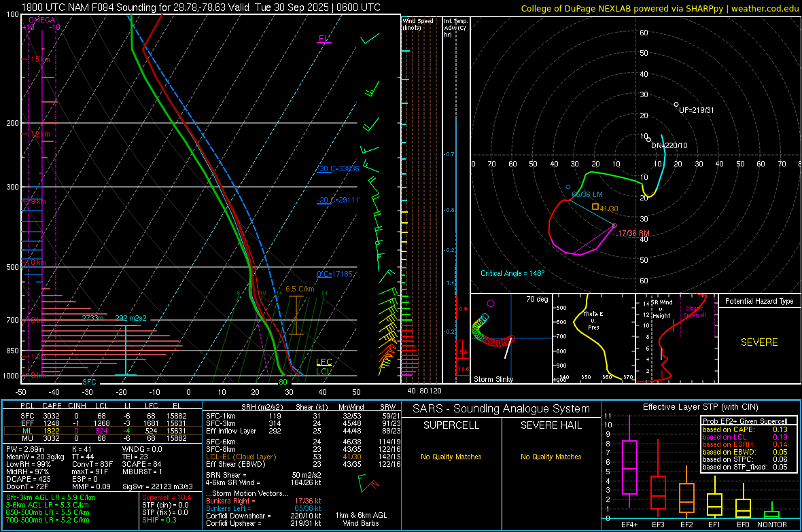Click the 1km and 6km wind barb glyphs

pyautogui.click(x=368, y=483)
